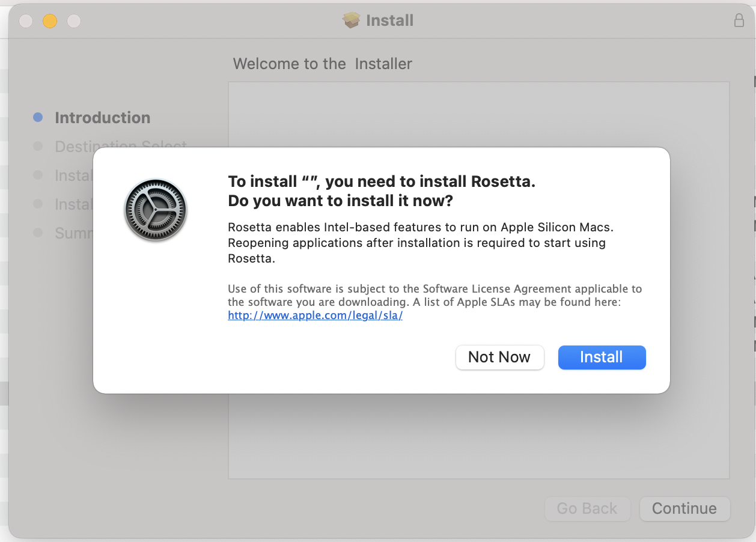
Task: Click the Summary step bullet
Action: click(x=37, y=233)
